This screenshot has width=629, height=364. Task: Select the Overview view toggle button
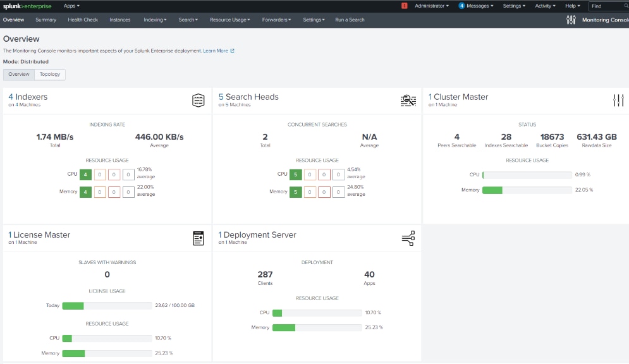click(19, 74)
